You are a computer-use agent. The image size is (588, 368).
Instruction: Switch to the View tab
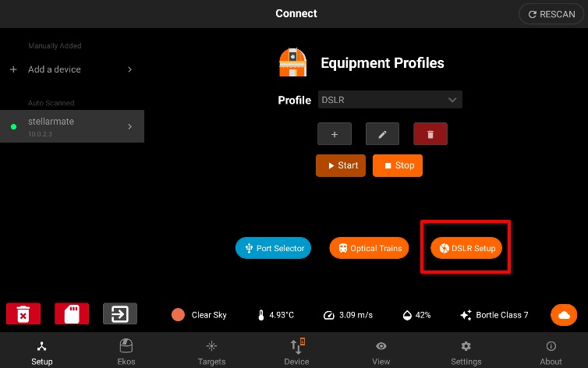(381, 353)
